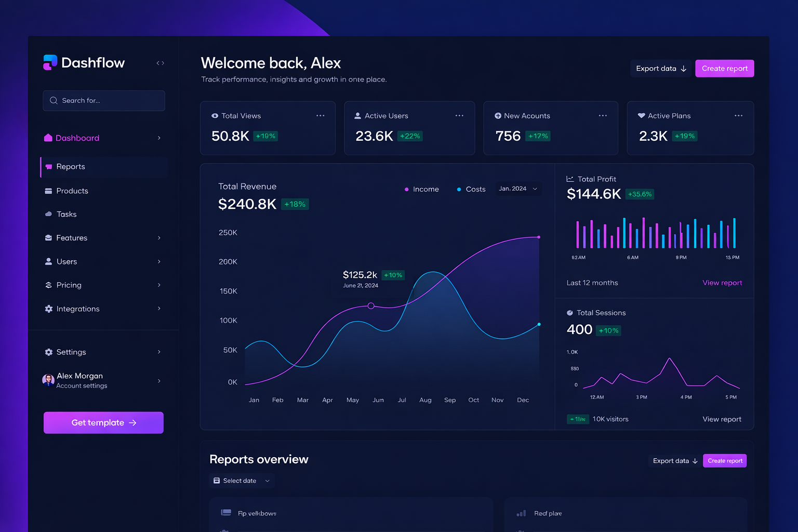Toggle the Income series in the revenue chart
This screenshot has height=532, width=798.
point(421,189)
